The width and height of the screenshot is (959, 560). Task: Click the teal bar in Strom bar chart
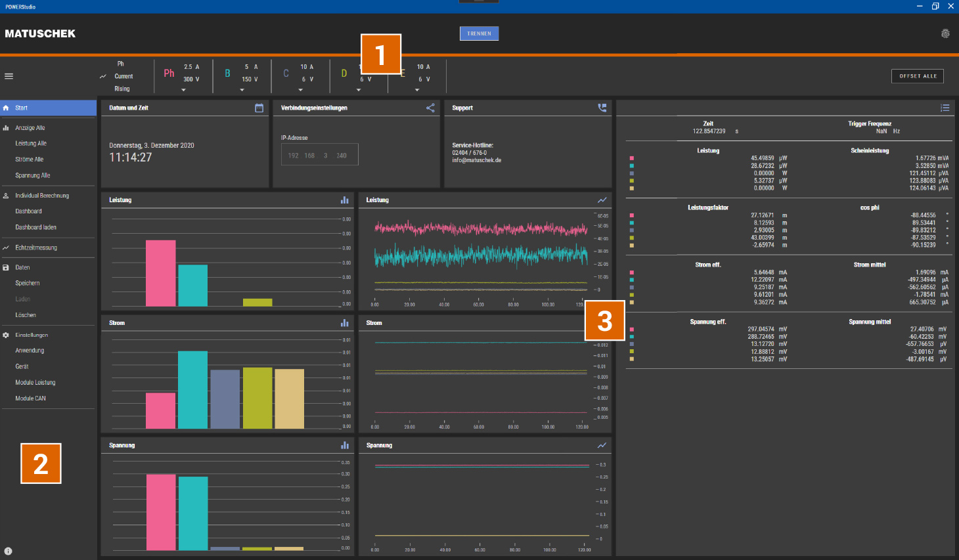coord(192,390)
